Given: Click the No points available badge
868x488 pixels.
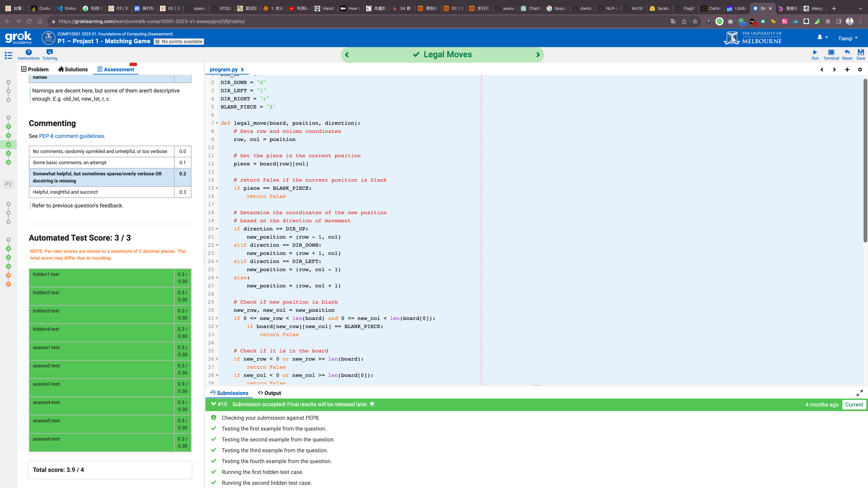Looking at the screenshot, I should tap(179, 41).
